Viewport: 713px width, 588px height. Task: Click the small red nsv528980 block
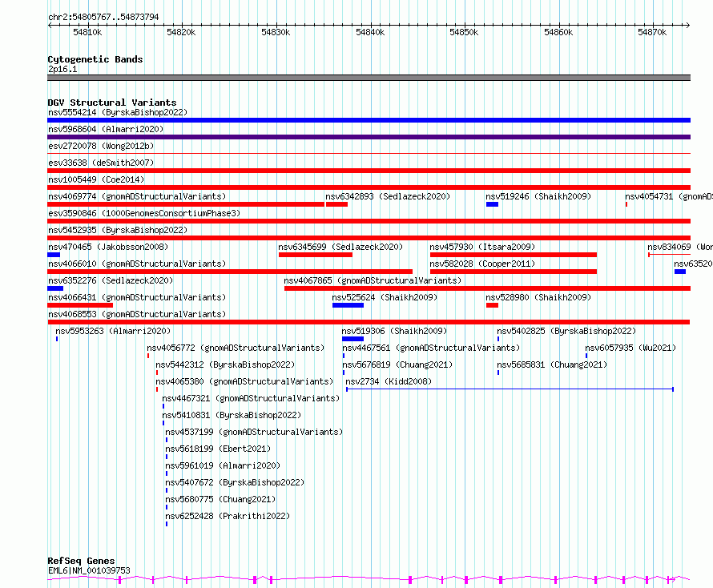pyautogui.click(x=492, y=305)
